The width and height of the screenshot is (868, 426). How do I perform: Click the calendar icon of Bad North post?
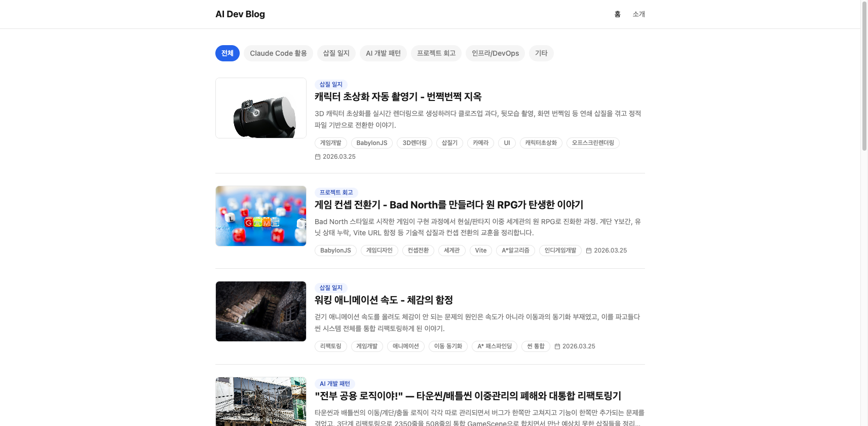pyautogui.click(x=589, y=251)
